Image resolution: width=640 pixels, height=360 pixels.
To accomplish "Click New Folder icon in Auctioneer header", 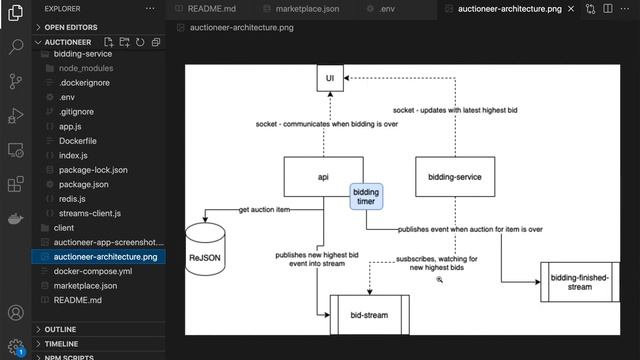I will pyautogui.click(x=124, y=42).
